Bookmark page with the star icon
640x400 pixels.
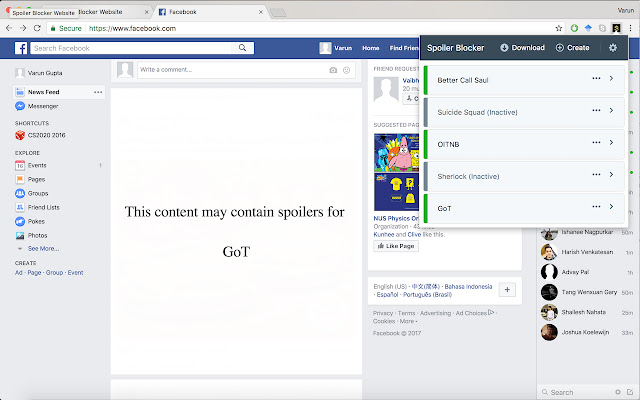point(559,28)
